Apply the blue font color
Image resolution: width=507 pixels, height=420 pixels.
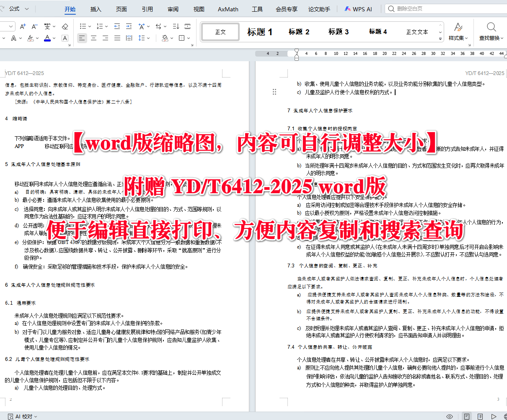[x=47, y=38]
